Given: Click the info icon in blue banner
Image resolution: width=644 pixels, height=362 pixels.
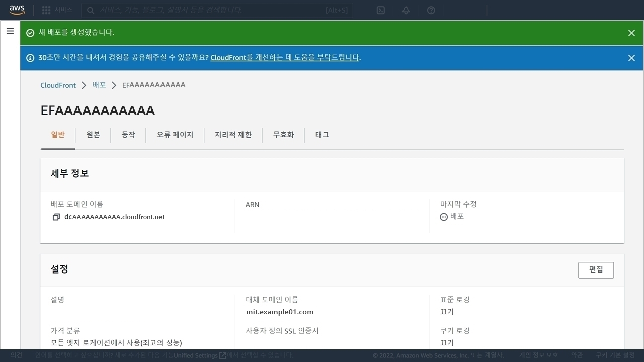Looking at the screenshot, I should [x=30, y=58].
